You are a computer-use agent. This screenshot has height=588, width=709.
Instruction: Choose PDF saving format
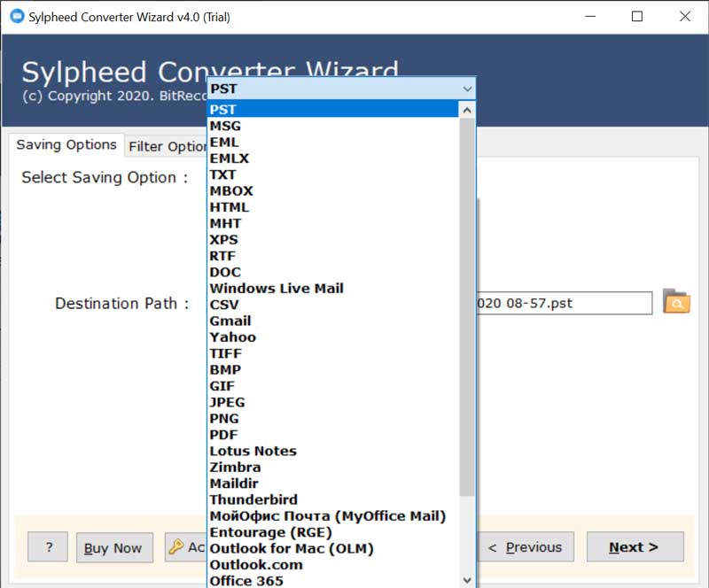[333, 435]
